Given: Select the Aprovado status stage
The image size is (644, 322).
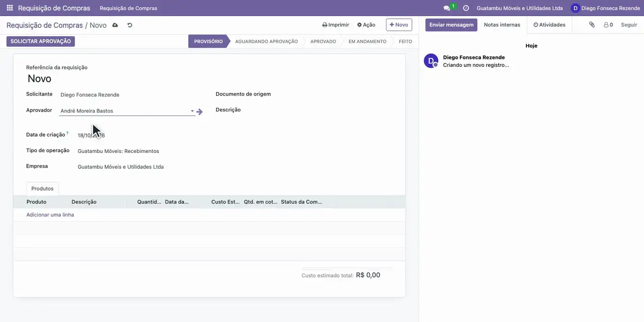Looking at the screenshot, I should click(323, 41).
